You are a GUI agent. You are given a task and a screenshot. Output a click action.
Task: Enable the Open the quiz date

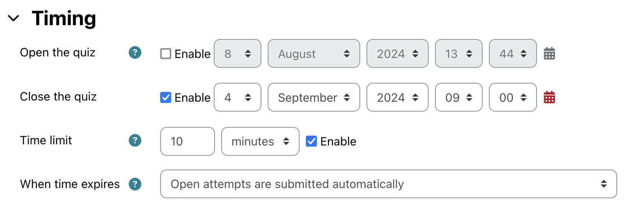[x=166, y=54]
